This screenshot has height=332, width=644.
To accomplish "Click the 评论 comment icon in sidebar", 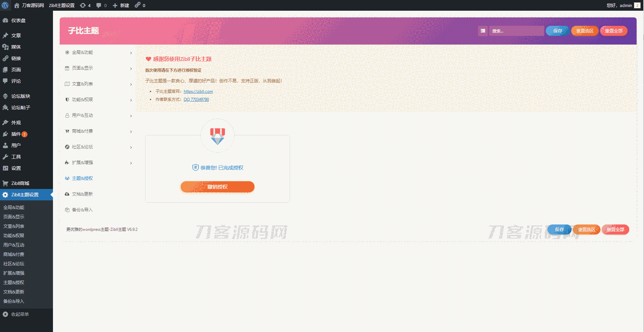I will [5, 81].
